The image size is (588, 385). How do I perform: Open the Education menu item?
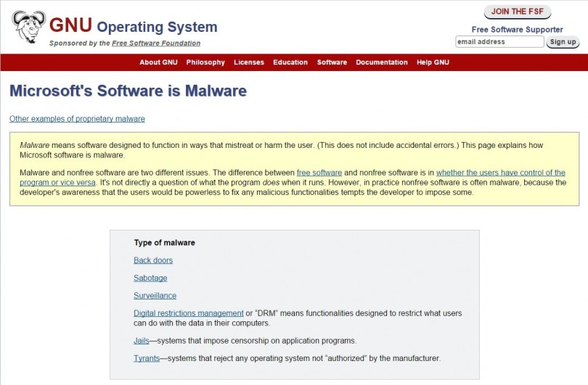pyautogui.click(x=290, y=62)
